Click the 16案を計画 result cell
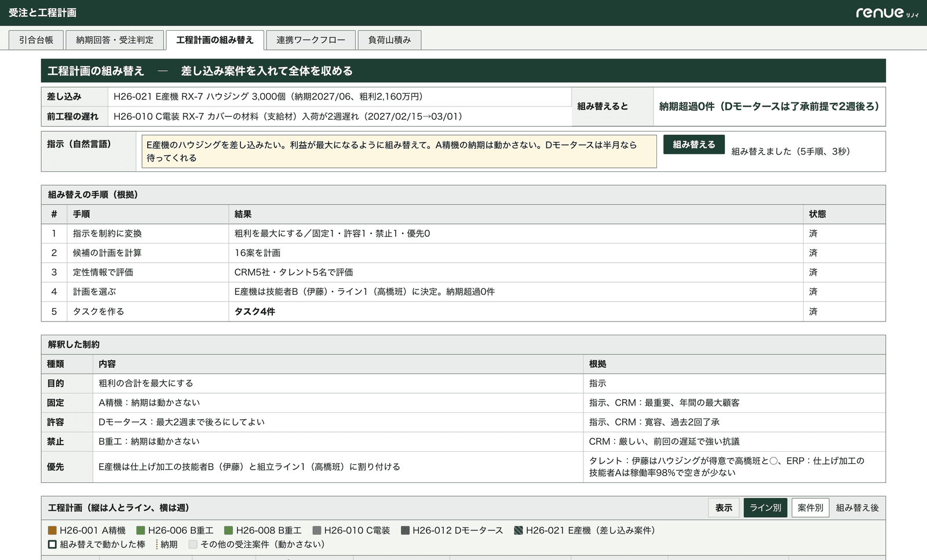 tap(516, 253)
